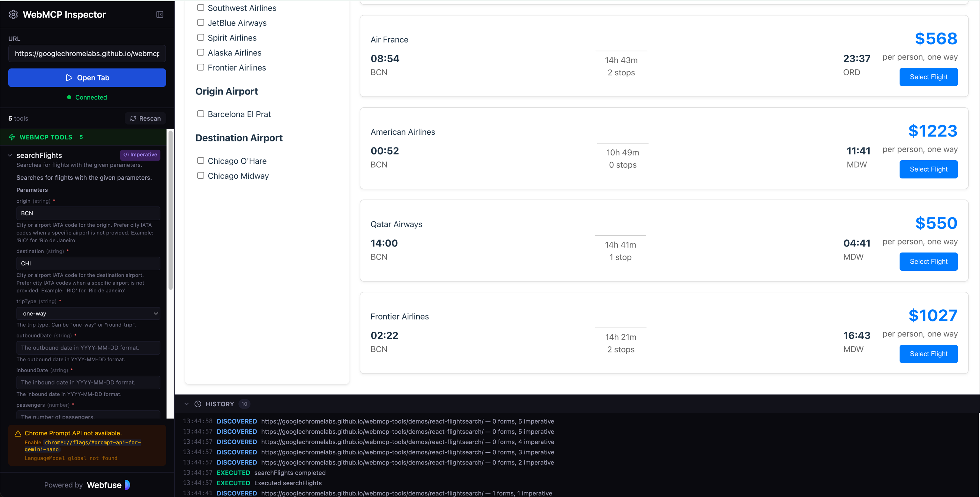The width and height of the screenshot is (980, 497).
Task: Click the Qatar Airways airline name
Action: pos(396,224)
